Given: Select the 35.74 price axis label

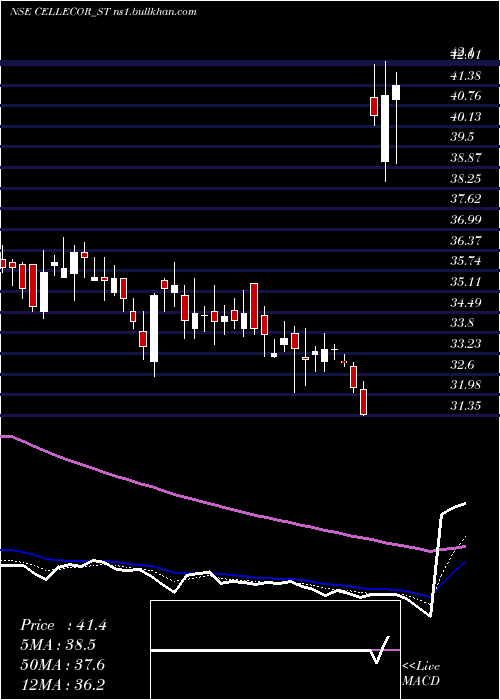Looking at the screenshot, I should [x=466, y=261].
